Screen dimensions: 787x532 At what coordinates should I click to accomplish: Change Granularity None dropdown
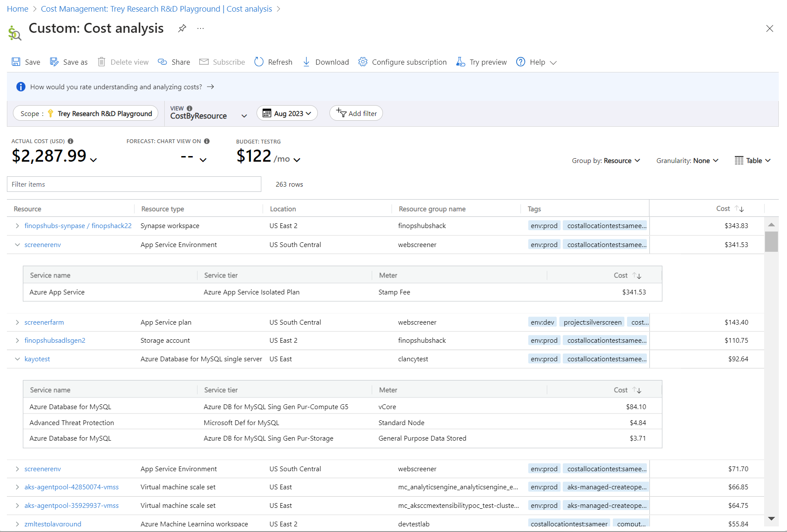(687, 161)
